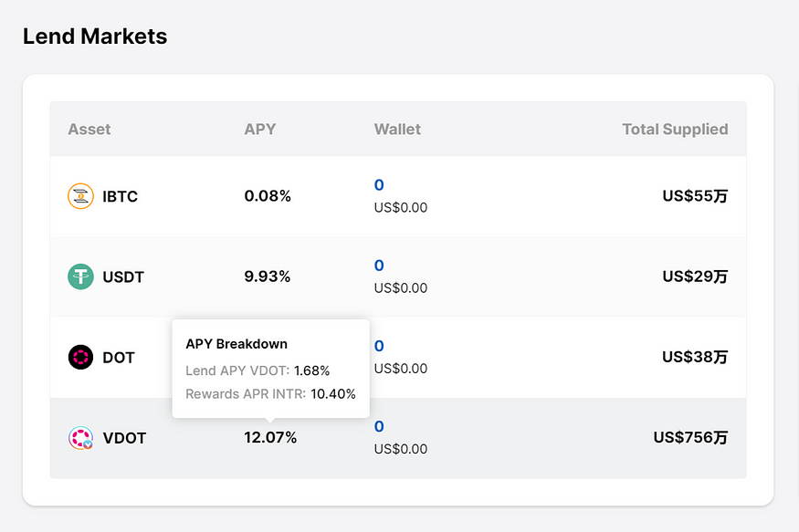Click the APY Breakdown tooltip title
Viewport: 799px width, 532px height.
[x=237, y=344]
